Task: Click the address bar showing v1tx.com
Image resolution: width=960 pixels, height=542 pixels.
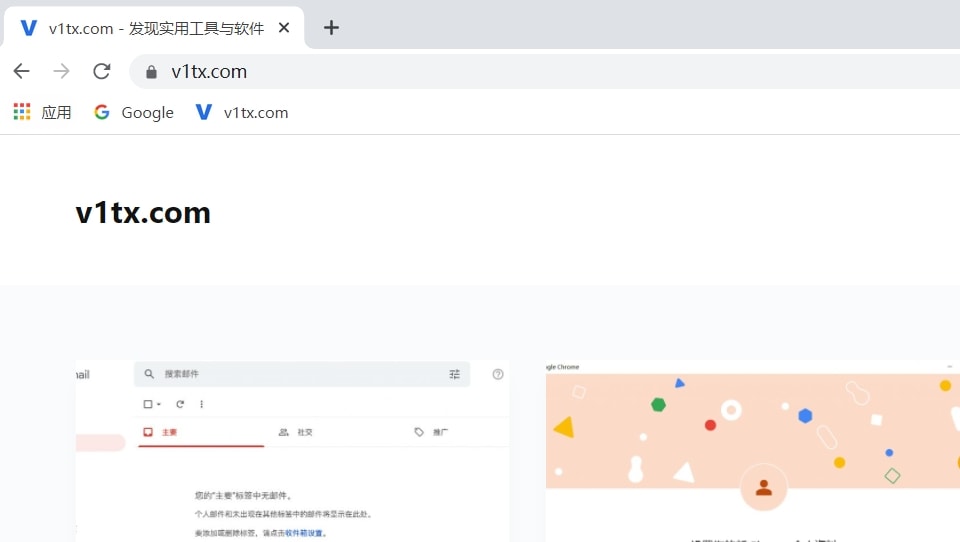Action: tap(544, 72)
